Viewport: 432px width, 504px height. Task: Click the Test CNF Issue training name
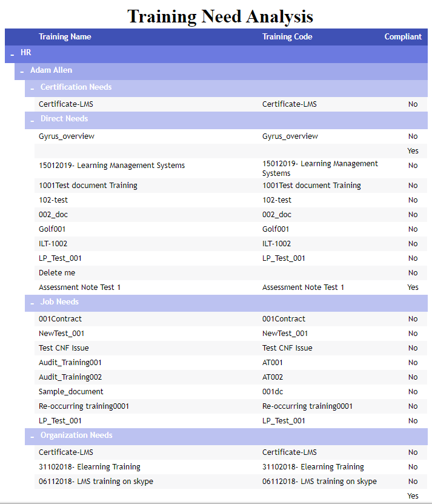click(64, 348)
